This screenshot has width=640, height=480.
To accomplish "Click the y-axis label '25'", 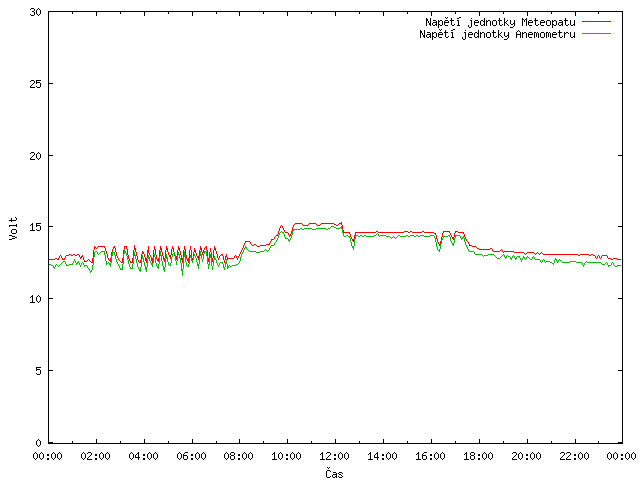I will tap(36, 84).
